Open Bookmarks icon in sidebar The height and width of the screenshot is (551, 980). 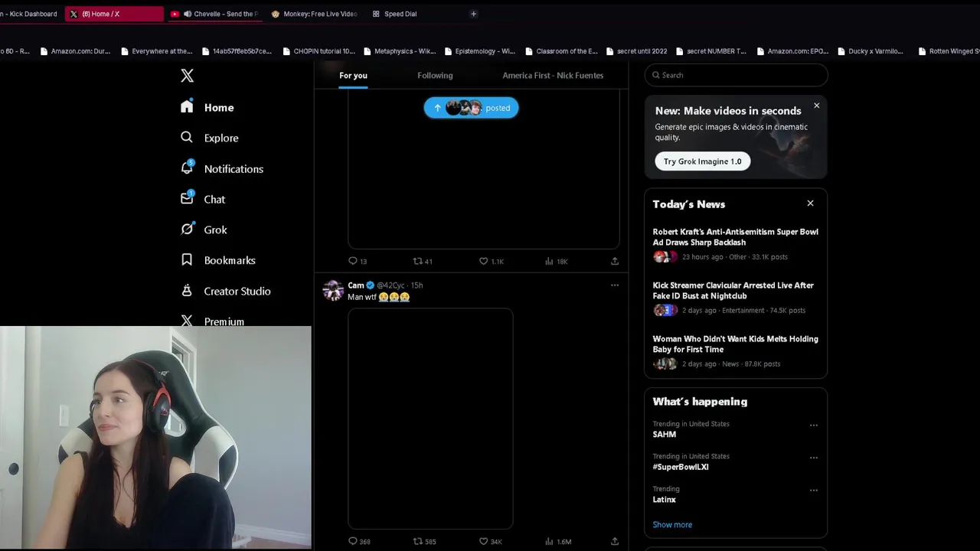pos(187,259)
